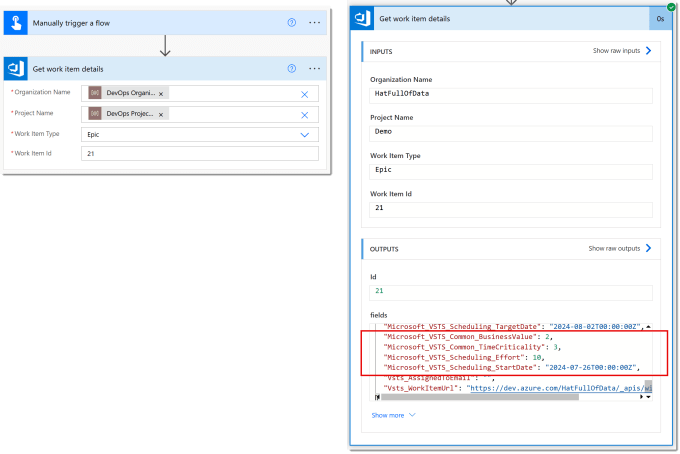Click the Work Item Id input field
680x454 pixels.
[x=200, y=154]
